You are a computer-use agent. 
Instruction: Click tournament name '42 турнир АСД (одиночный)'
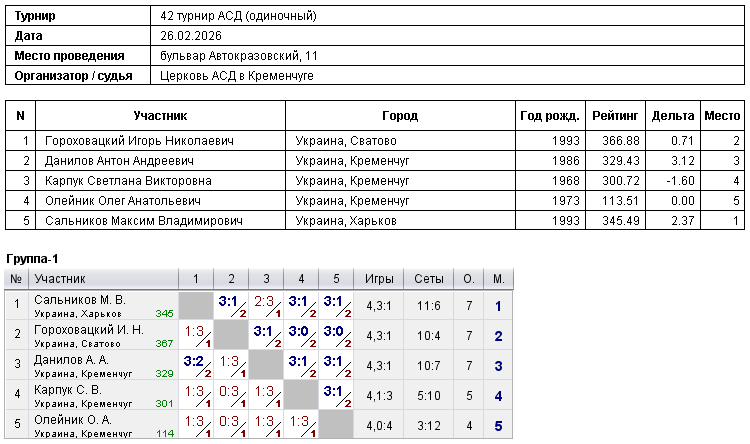[238, 16]
